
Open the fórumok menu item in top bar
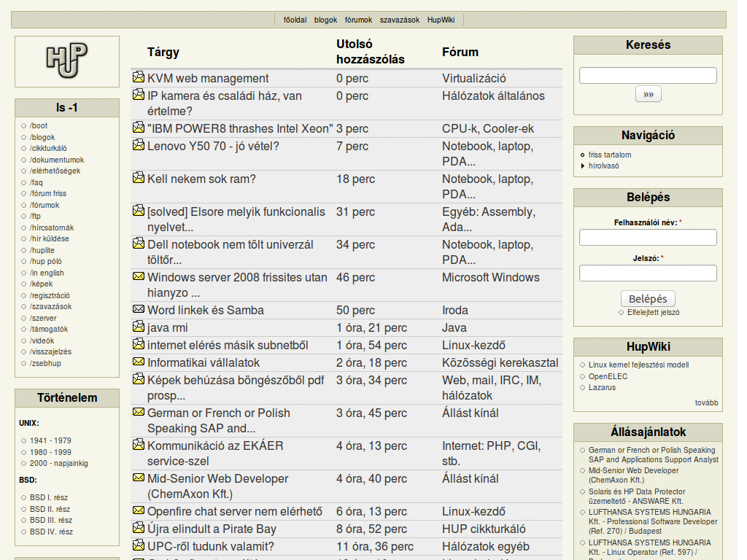pos(358,20)
